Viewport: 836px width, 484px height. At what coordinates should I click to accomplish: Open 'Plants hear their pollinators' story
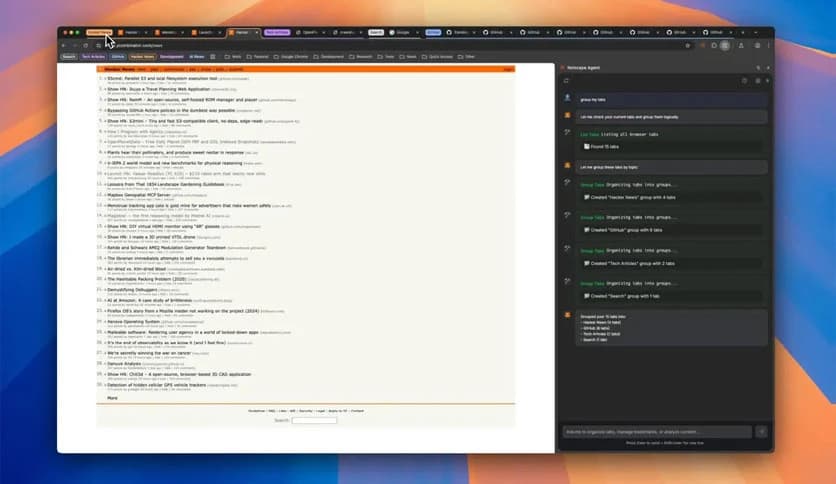175,152
